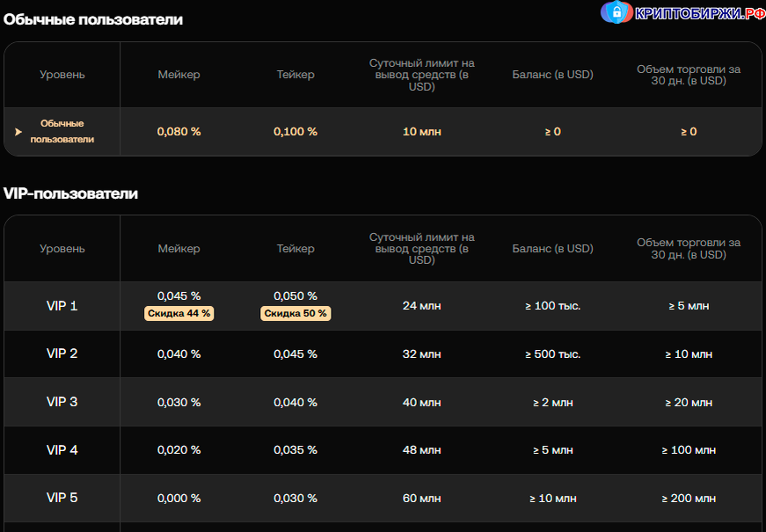Select the VIP 2 level cell
The image size is (766, 532).
62,353
